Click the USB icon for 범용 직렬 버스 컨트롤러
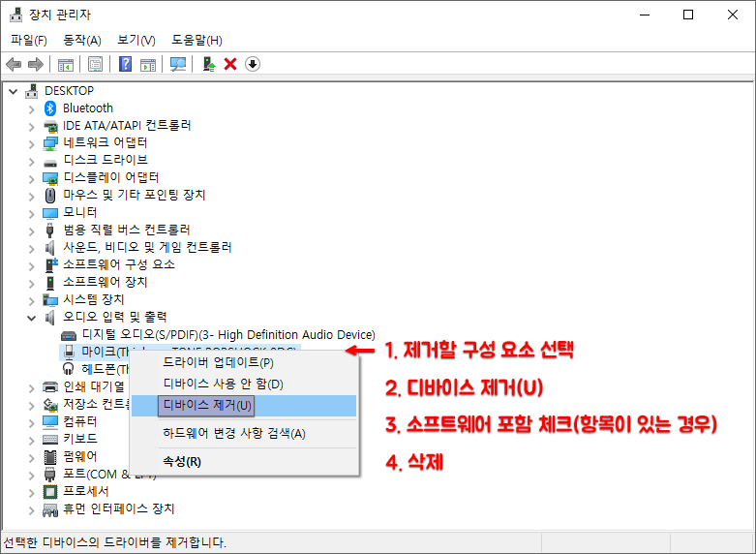Viewport: 756px width, 554px height. (x=49, y=231)
